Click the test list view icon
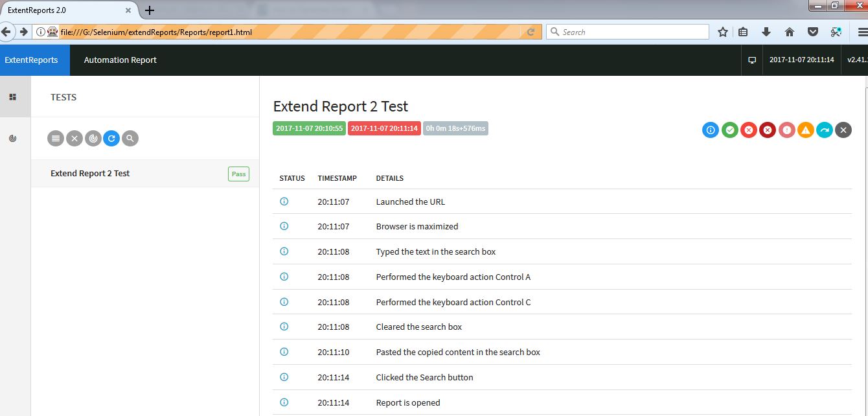Image resolution: width=868 pixels, height=416 pixels. pyautogui.click(x=55, y=138)
